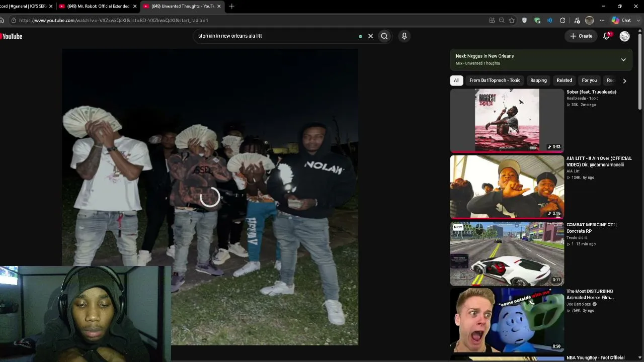Open the Copilot Chat dropdown arrow
Screen dimensions: 644x362
pos(637,21)
